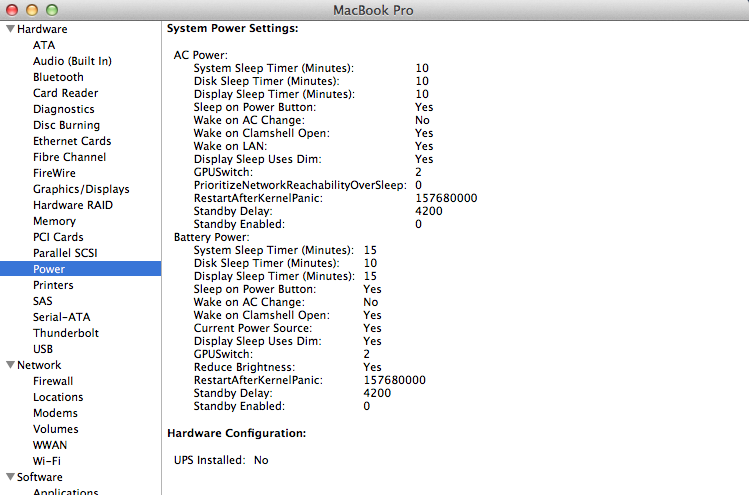Click the UPS Installed label

pyautogui.click(x=209, y=460)
